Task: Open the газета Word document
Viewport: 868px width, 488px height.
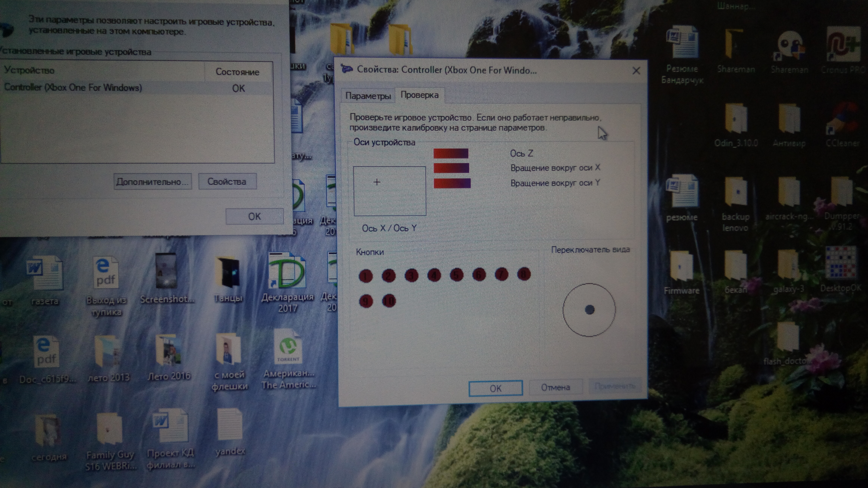Action: 45,274
